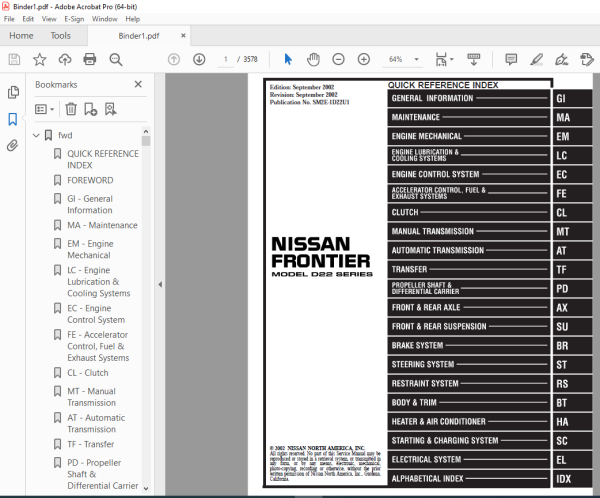This screenshot has height=498, width=600.
Task: Switch to the Home tab
Action: click(21, 36)
